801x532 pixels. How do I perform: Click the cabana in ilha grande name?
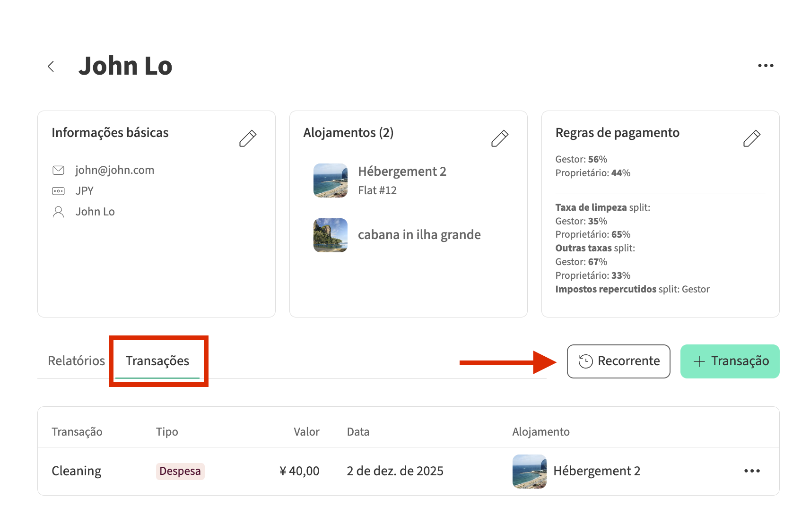tap(419, 235)
